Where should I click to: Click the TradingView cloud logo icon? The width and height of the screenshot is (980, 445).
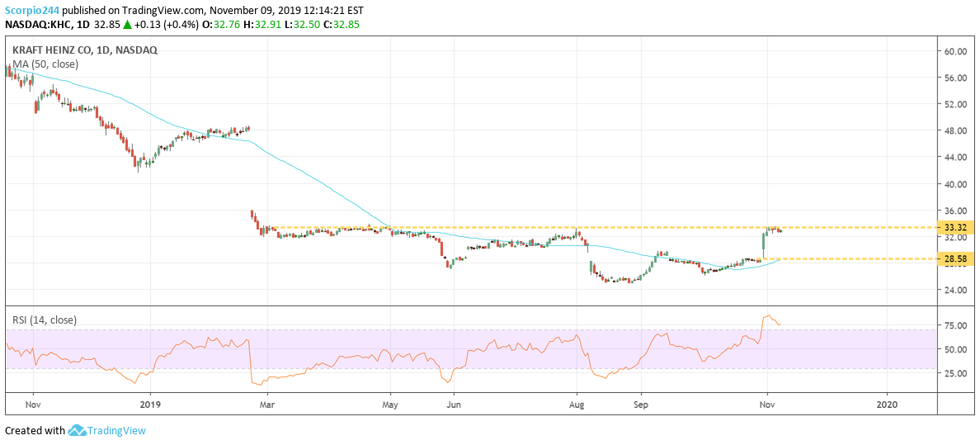(76, 431)
